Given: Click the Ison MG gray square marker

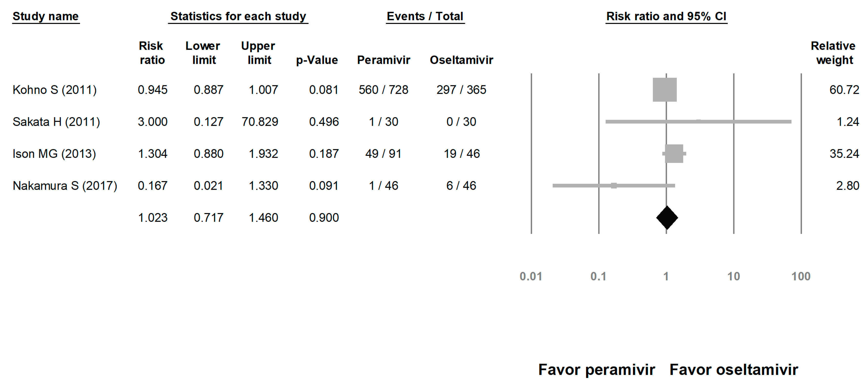Looking at the screenshot, I should (674, 154).
